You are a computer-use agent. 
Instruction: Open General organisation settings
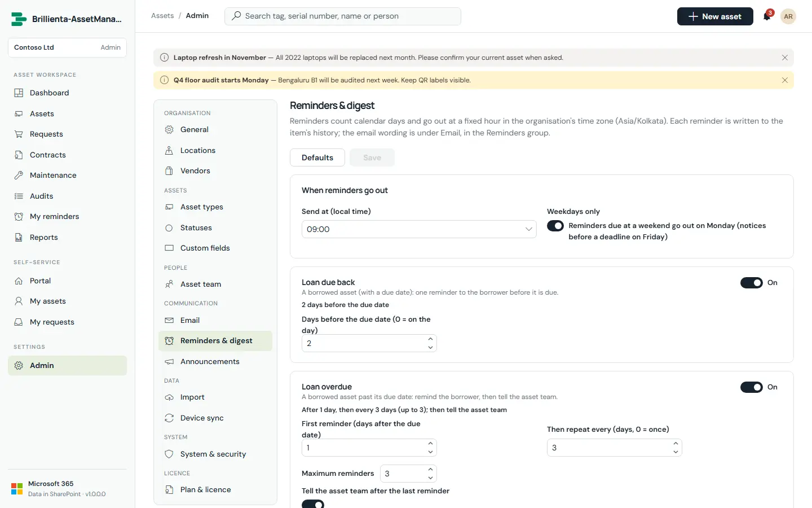click(x=215, y=130)
